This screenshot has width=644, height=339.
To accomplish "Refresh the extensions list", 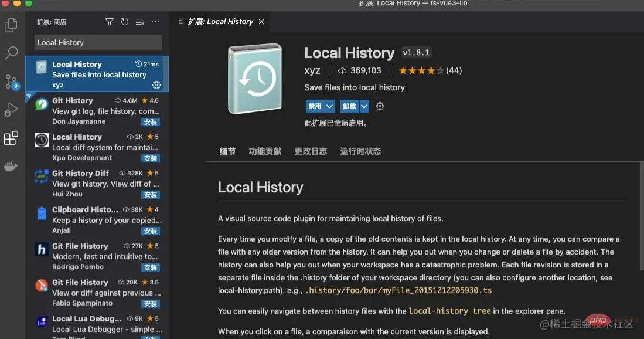I will 125,22.
